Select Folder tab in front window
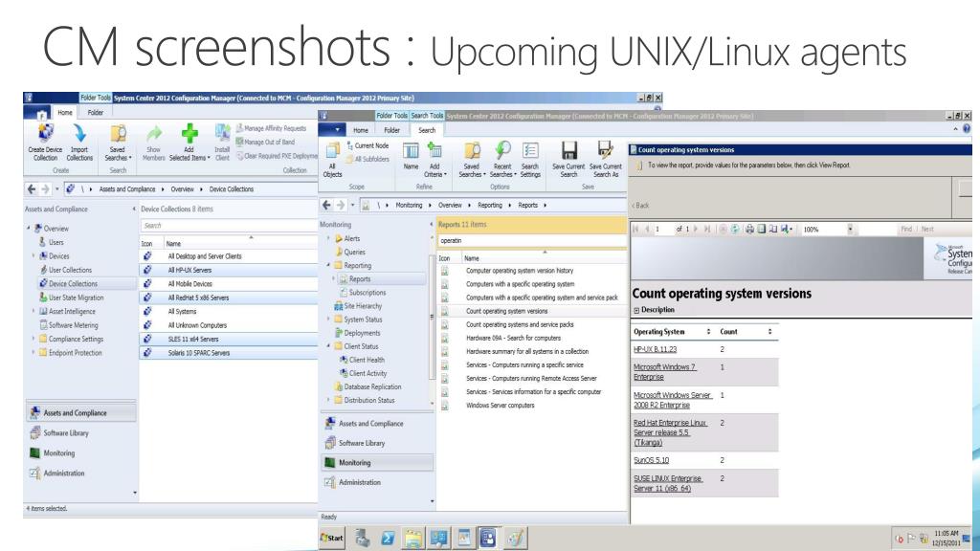This screenshot has height=551, width=980. coord(391,130)
